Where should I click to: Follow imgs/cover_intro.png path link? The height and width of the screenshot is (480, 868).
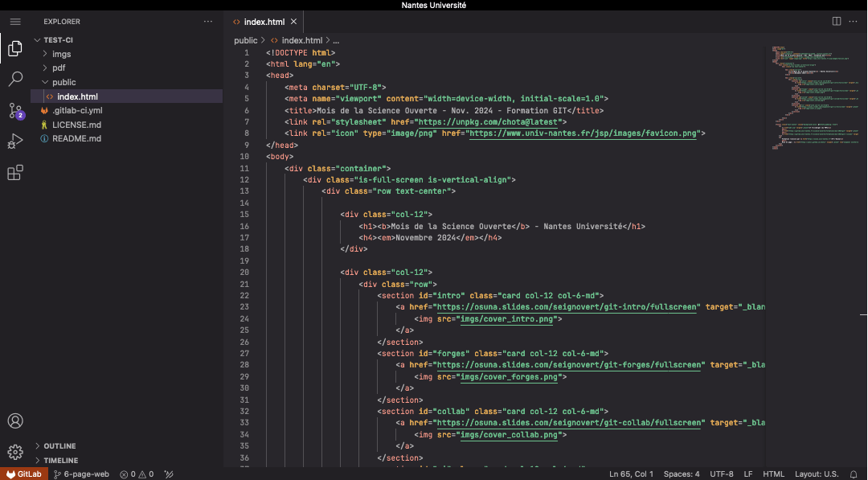tap(506, 319)
